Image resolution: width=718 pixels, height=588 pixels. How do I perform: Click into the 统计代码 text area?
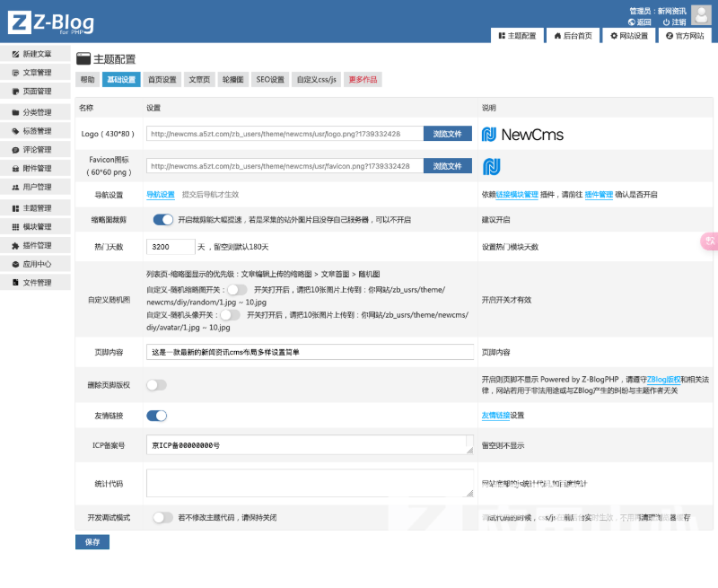(x=310, y=483)
